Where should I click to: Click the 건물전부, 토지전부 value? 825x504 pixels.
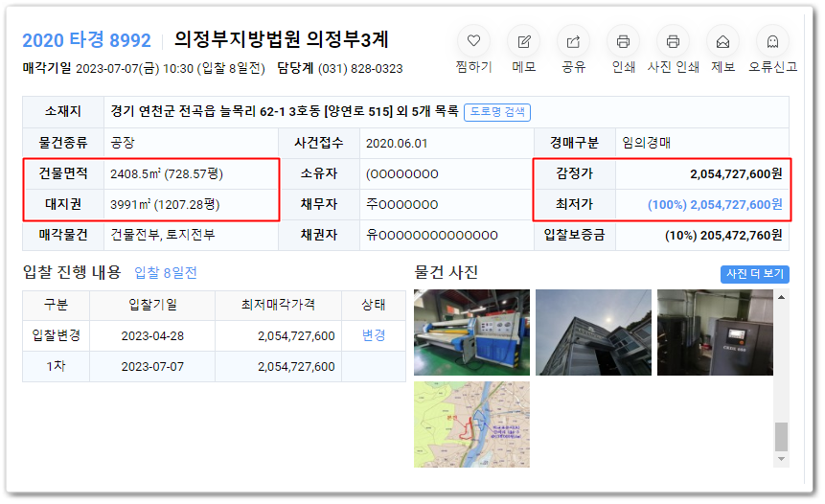163,235
